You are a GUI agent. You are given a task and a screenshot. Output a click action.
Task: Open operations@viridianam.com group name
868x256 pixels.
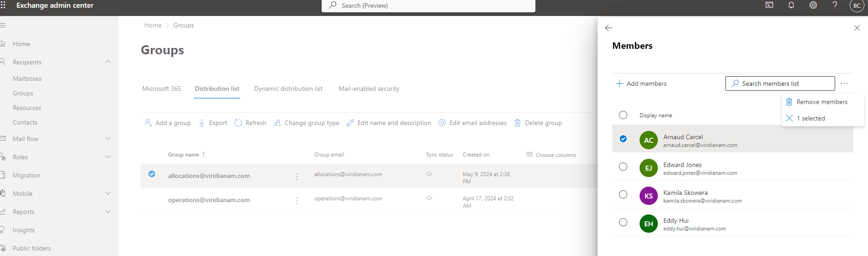point(209,200)
